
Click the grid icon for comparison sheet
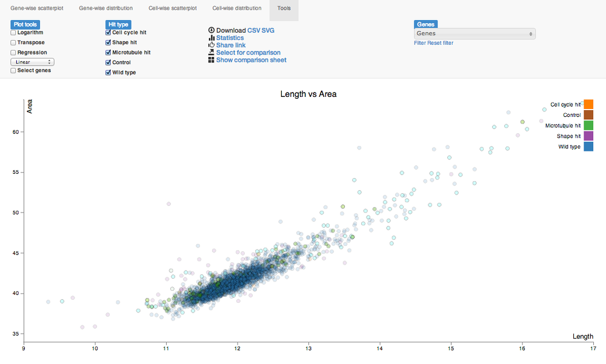(211, 61)
